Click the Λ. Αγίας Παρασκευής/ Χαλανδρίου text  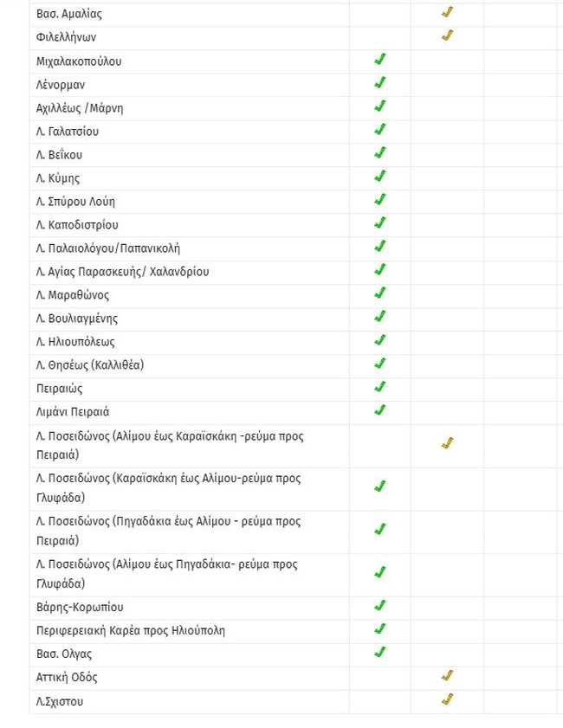pos(122,272)
